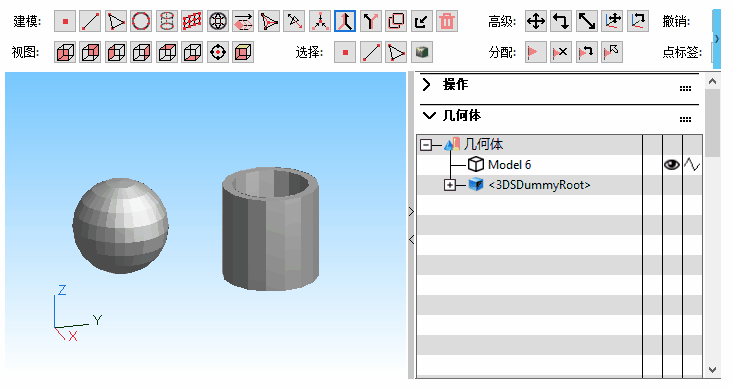
Task: Switch to fifth cube view in 视图 row
Action: click(167, 52)
